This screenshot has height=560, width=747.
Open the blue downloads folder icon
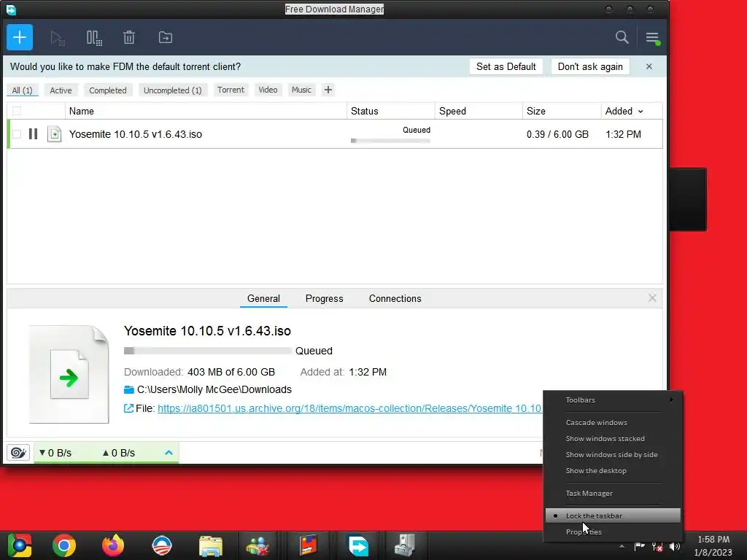point(128,389)
